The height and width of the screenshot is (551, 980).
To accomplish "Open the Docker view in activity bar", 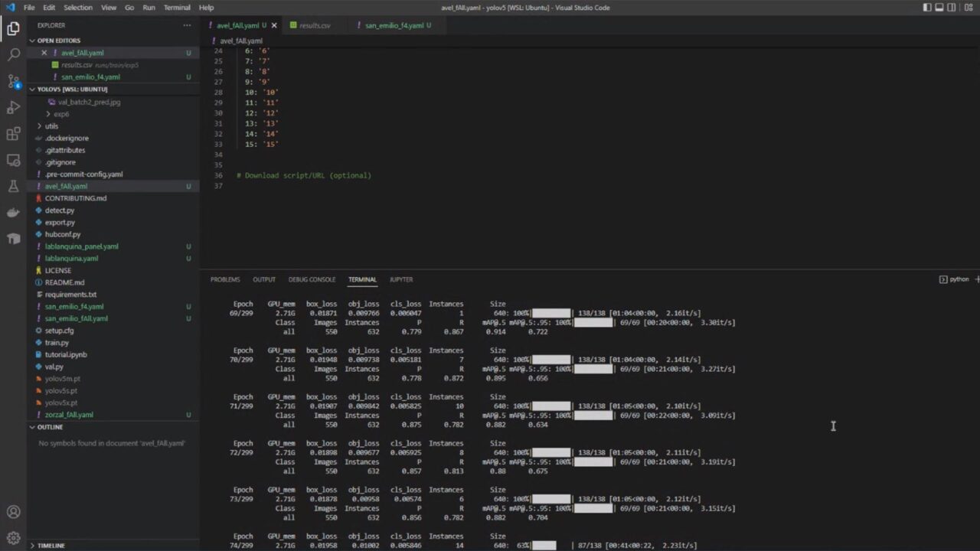I will [13, 212].
